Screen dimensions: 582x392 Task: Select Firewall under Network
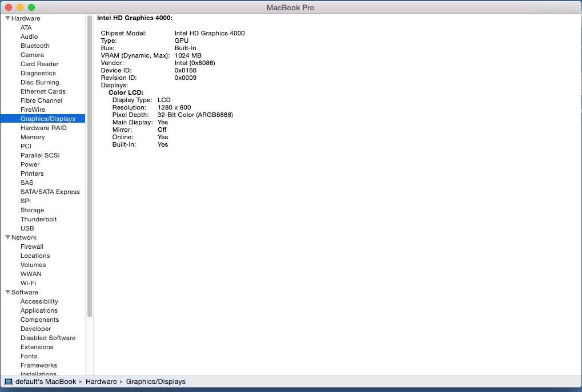[x=32, y=246]
